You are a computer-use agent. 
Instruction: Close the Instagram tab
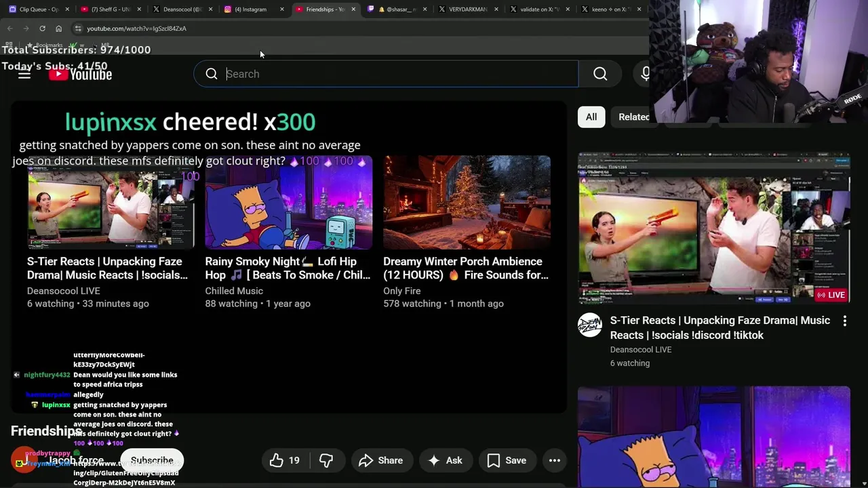pos(281,9)
